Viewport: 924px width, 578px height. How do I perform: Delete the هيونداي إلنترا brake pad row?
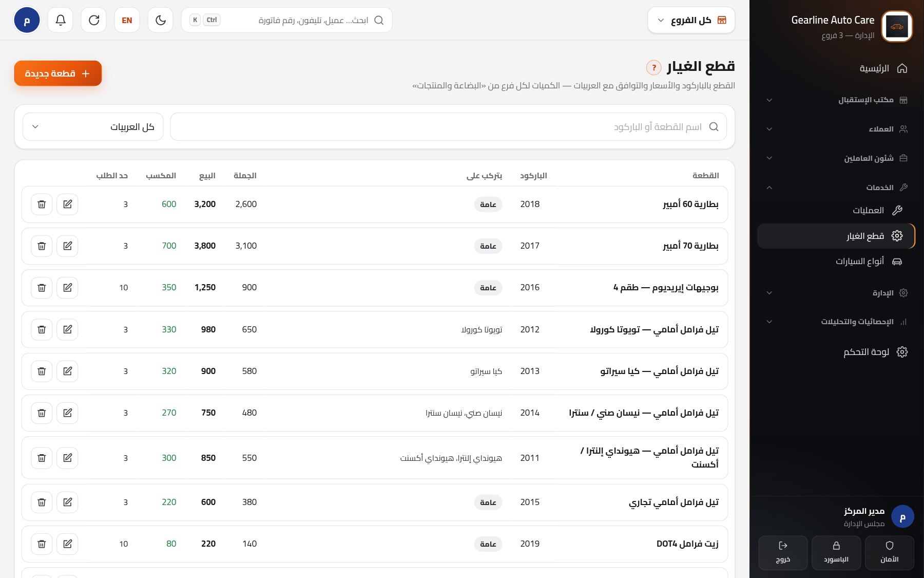coord(42,458)
